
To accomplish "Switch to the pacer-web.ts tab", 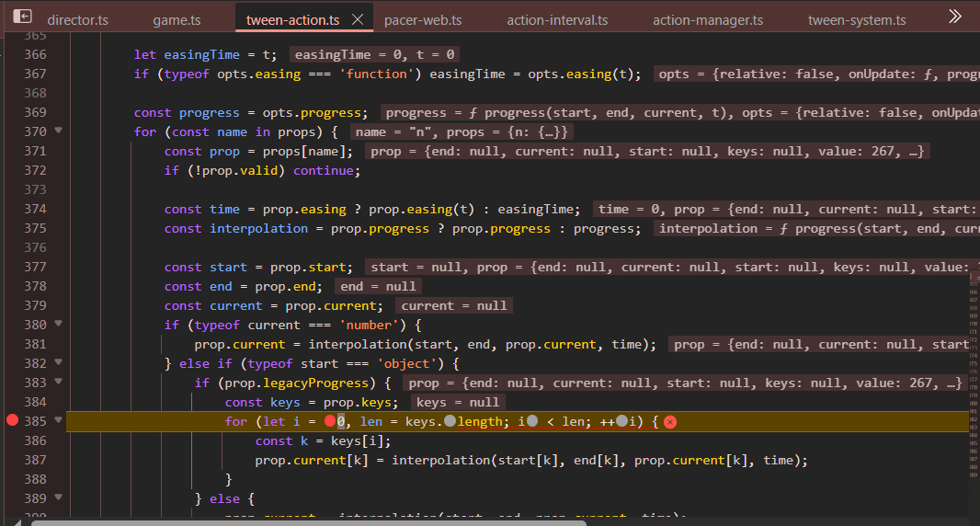I will point(423,20).
